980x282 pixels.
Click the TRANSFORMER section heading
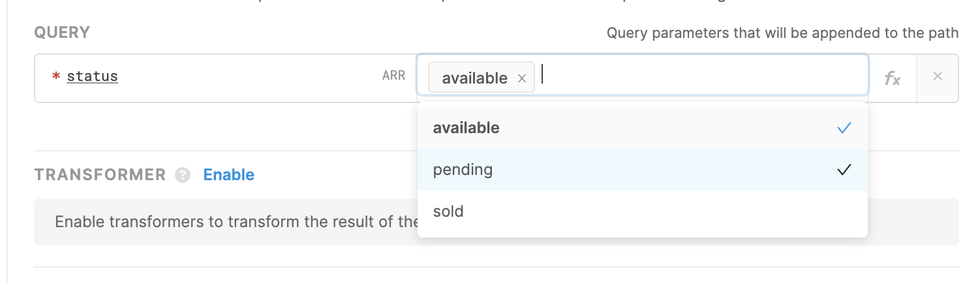[x=100, y=175]
